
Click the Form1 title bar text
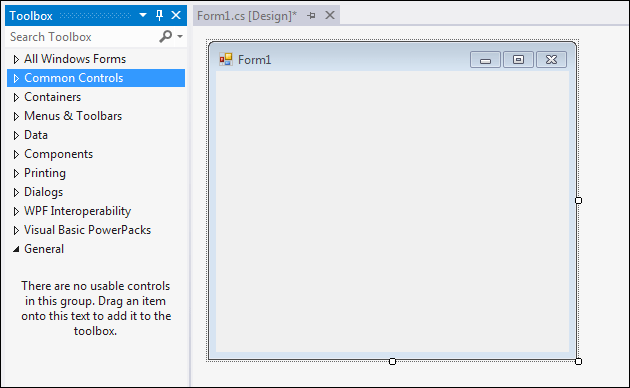click(254, 60)
